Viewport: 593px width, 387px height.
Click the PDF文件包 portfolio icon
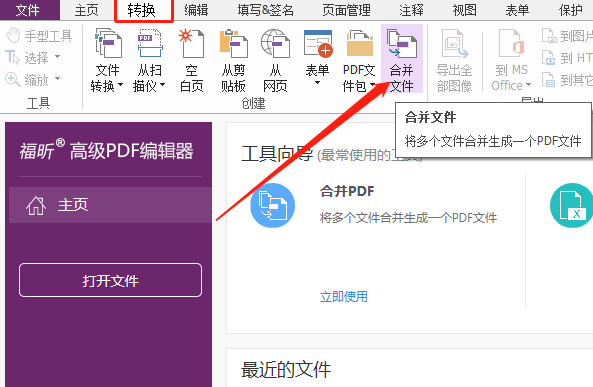point(359,44)
